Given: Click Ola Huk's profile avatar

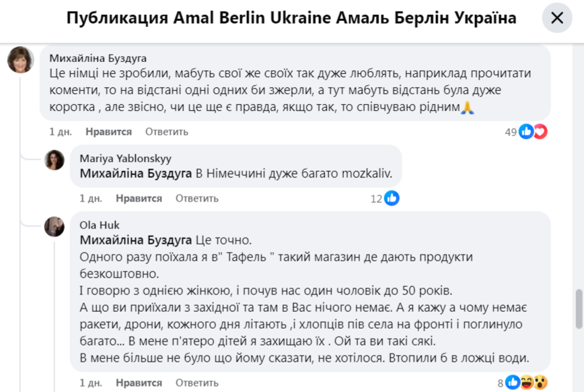Looking at the screenshot, I should [54, 226].
